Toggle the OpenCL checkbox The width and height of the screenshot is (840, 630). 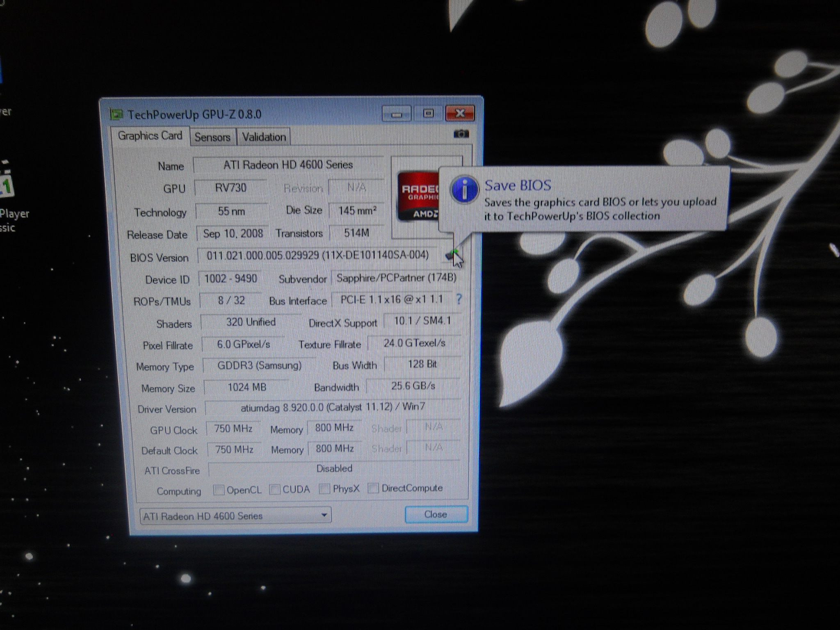pyautogui.click(x=219, y=490)
